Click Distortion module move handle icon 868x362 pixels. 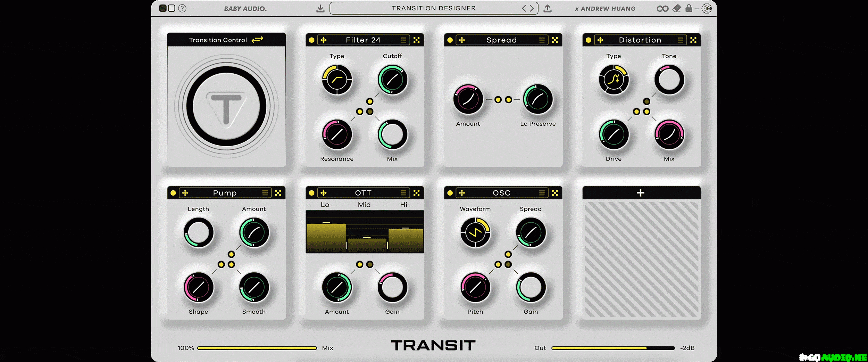pyautogui.click(x=600, y=40)
